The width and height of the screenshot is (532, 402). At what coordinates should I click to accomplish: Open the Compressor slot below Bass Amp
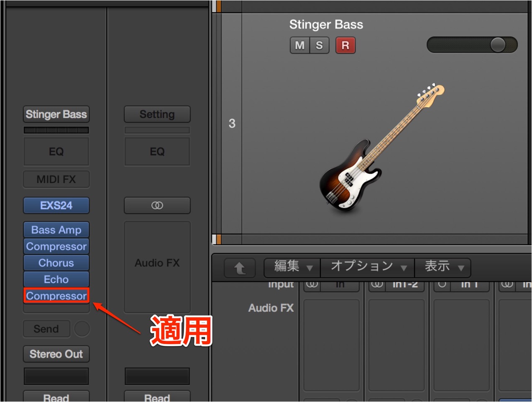tap(56, 247)
